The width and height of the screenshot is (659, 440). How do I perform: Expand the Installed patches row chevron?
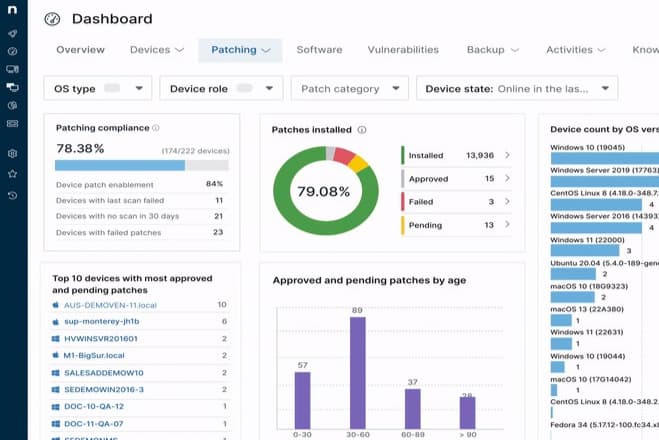(x=507, y=156)
